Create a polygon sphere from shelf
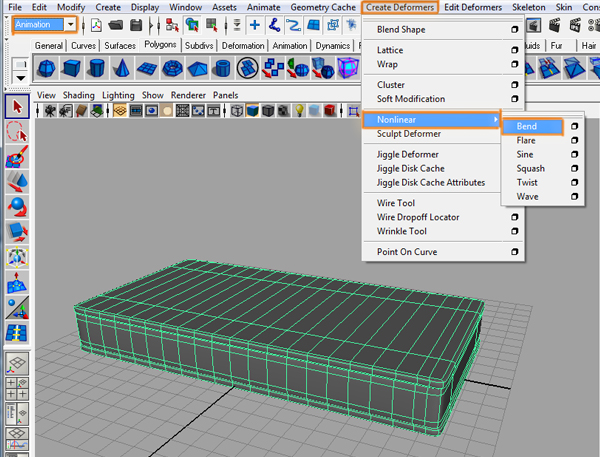This screenshot has width=600, height=457. 46,69
